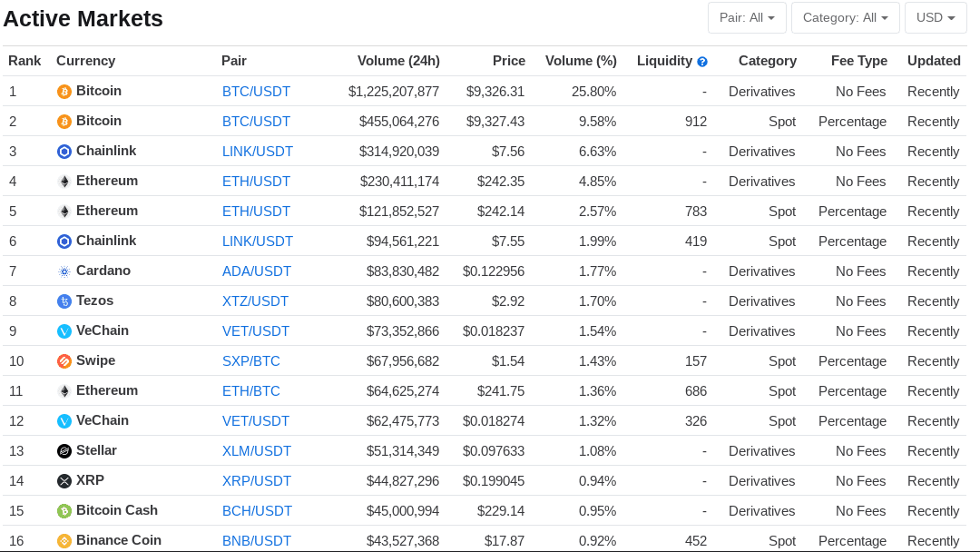Click the liquidity value 157

point(696,361)
